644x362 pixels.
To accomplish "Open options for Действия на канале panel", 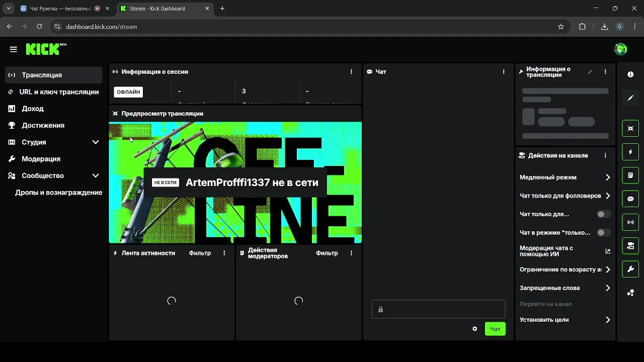I will tap(605, 156).
